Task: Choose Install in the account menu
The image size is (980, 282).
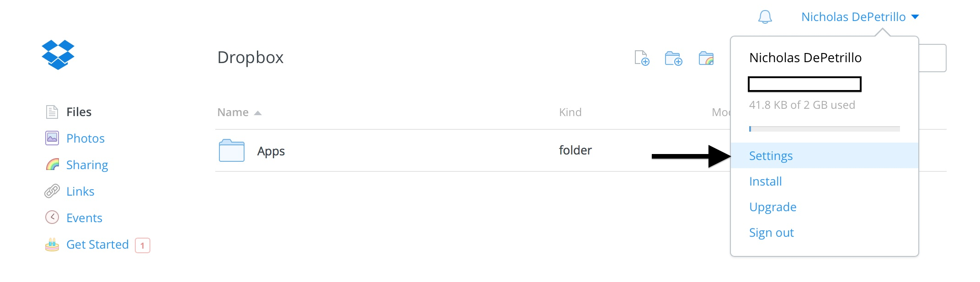Action: click(x=765, y=181)
